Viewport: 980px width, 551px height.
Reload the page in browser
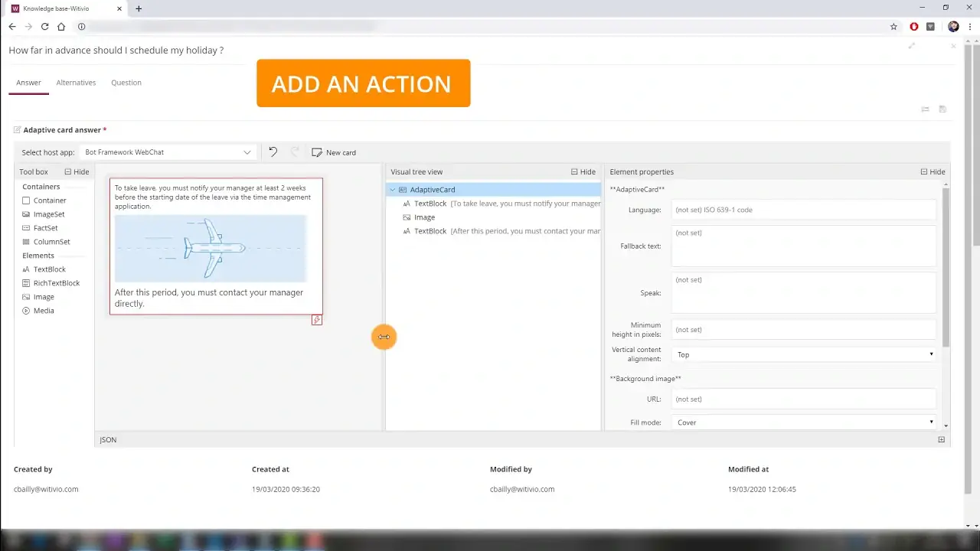(45, 27)
